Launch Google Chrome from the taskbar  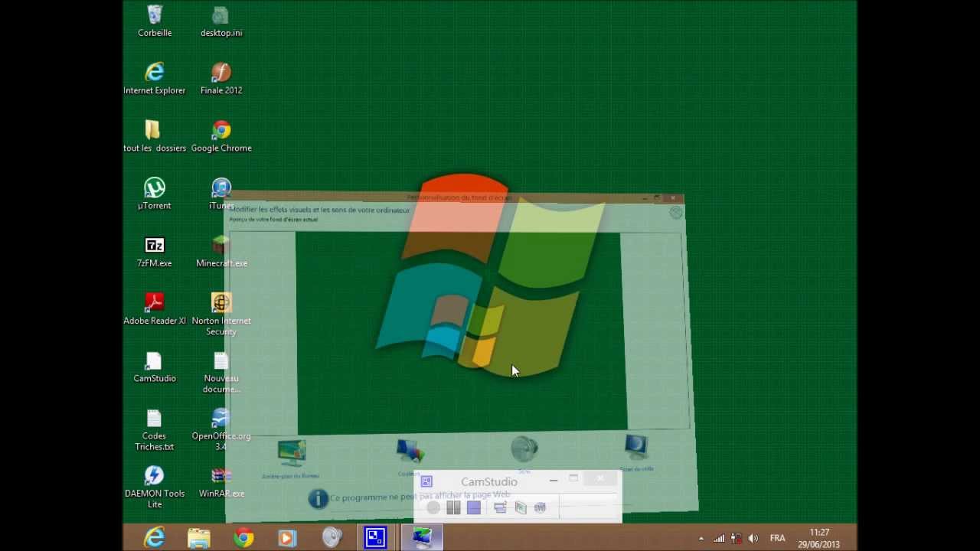tap(243, 537)
